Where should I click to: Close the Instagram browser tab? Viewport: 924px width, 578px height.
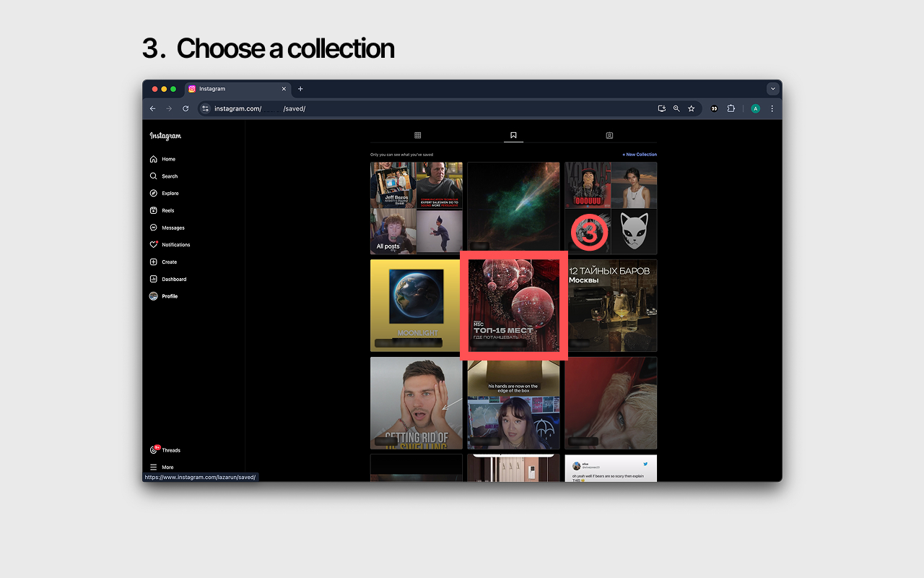(x=284, y=89)
